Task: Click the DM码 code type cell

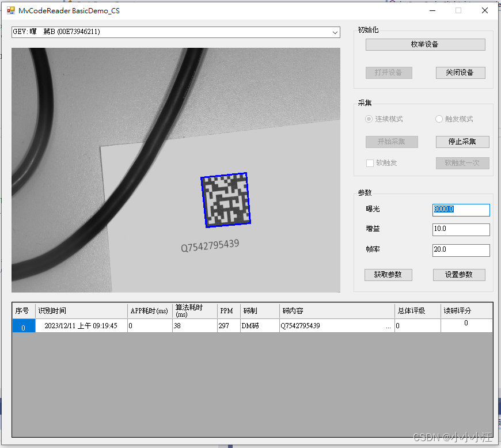Action: (x=260, y=325)
